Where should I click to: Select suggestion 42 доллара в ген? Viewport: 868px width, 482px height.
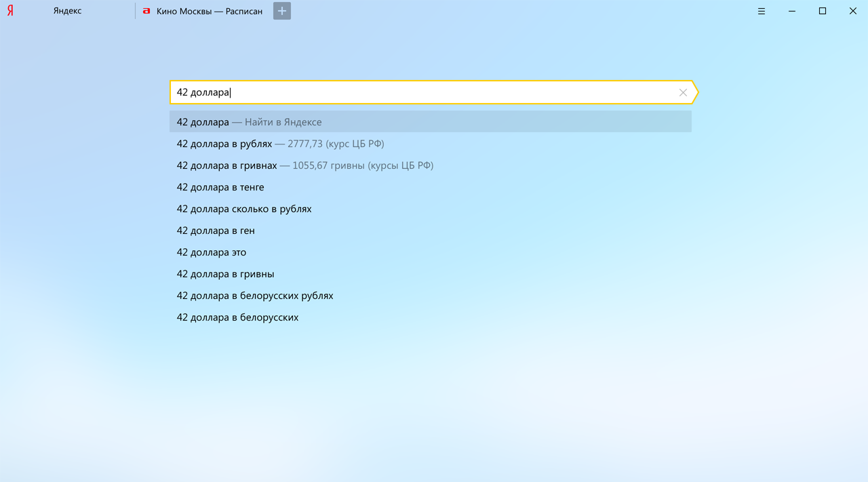[431, 230]
